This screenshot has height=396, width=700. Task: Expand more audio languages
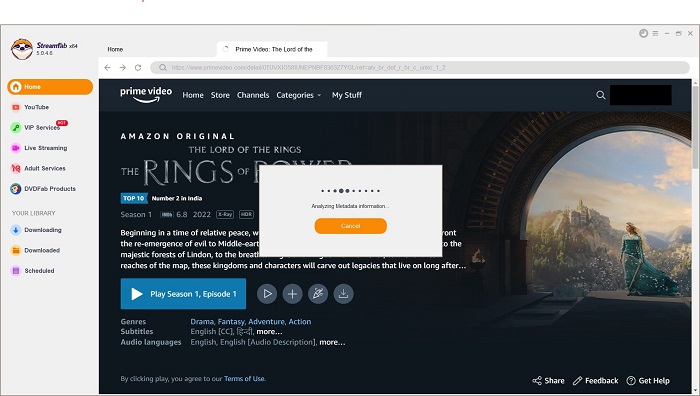pyautogui.click(x=332, y=342)
